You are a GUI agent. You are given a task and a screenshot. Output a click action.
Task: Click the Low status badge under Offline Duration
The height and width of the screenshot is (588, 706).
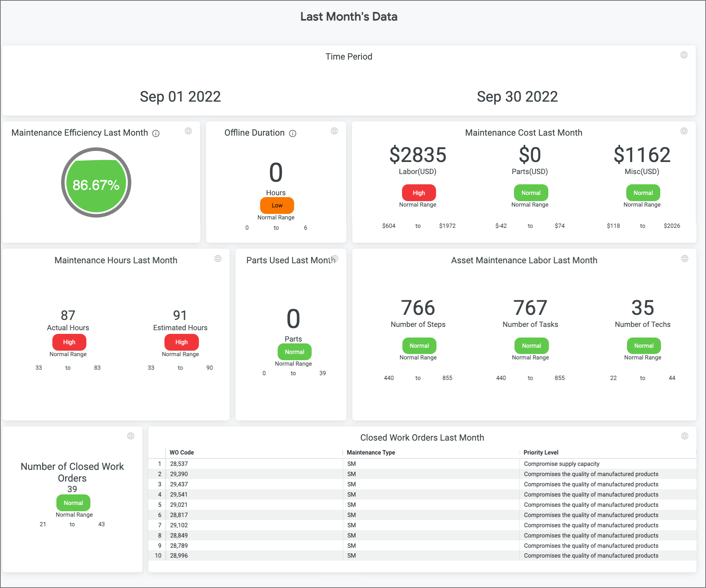point(277,206)
